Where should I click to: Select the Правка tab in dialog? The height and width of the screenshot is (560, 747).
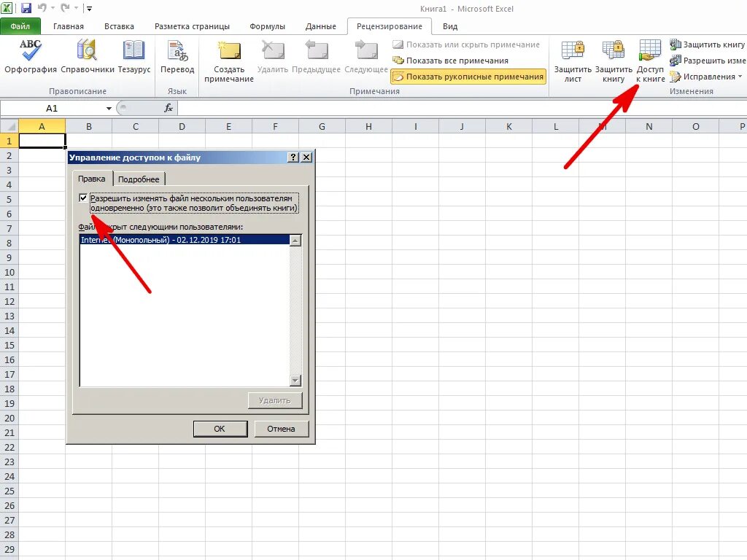[x=91, y=179]
